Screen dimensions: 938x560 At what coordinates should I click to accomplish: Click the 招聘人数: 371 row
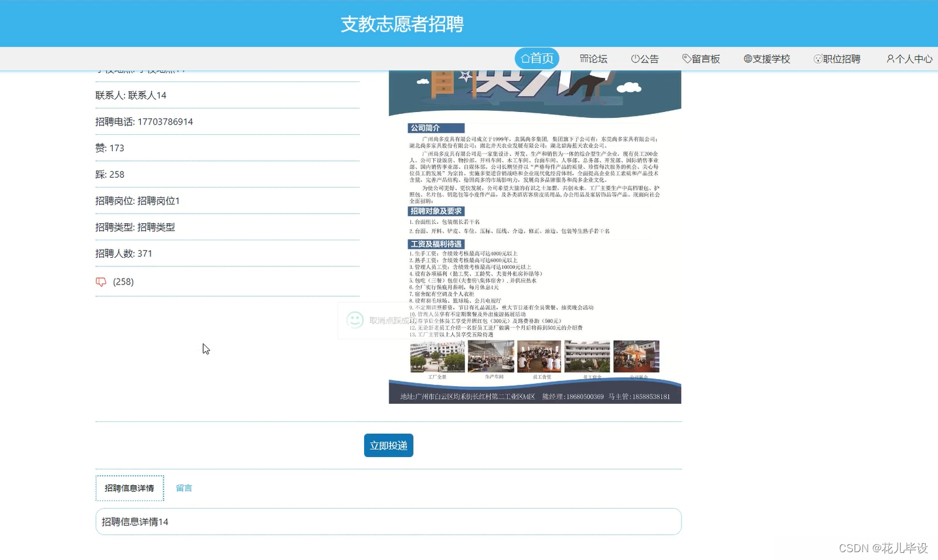pyautogui.click(x=227, y=253)
